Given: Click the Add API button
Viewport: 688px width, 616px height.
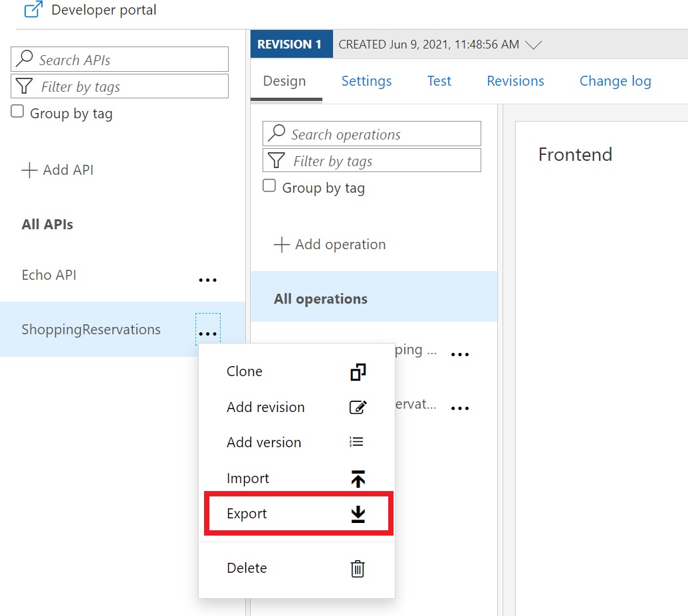Looking at the screenshot, I should (x=58, y=170).
